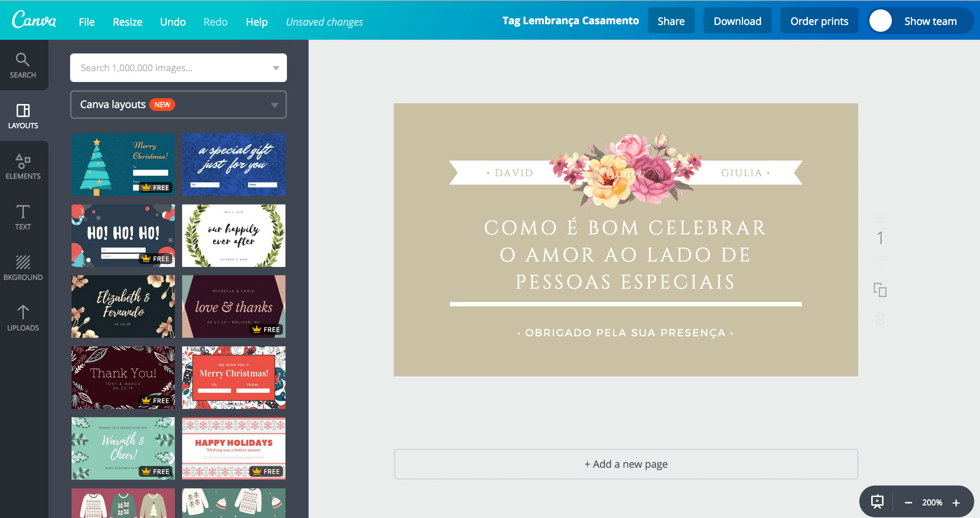Add a new page
The height and width of the screenshot is (518, 980).
(x=626, y=464)
